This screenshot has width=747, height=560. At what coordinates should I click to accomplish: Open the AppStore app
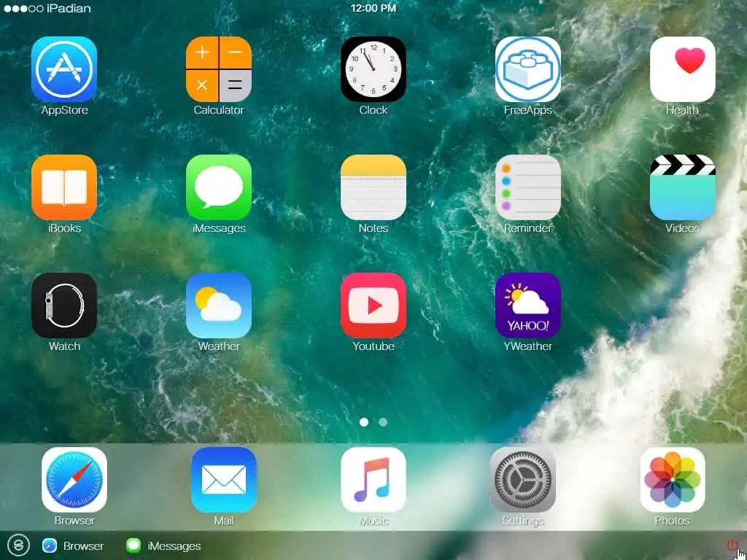click(64, 69)
